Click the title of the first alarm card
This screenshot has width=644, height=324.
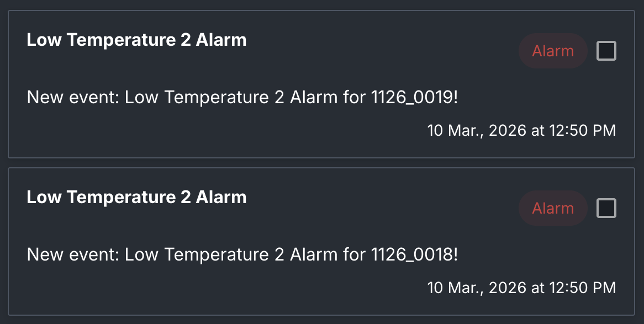pyautogui.click(x=136, y=39)
